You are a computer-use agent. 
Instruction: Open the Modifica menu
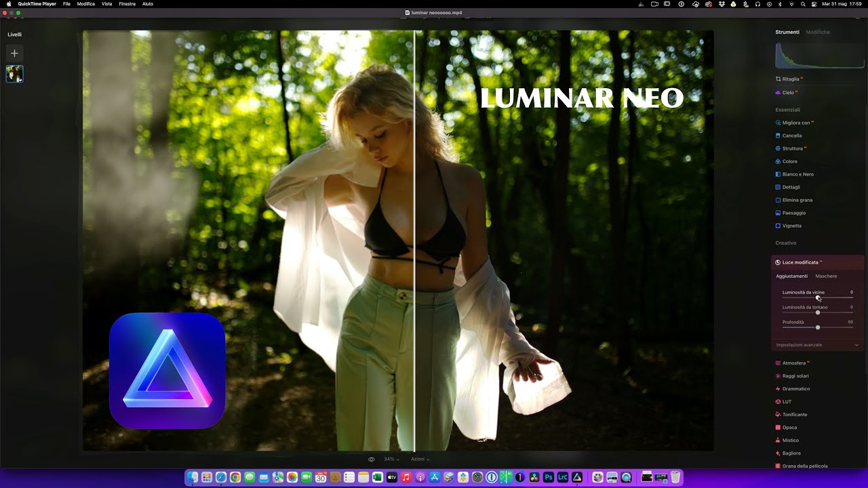pyautogui.click(x=86, y=4)
